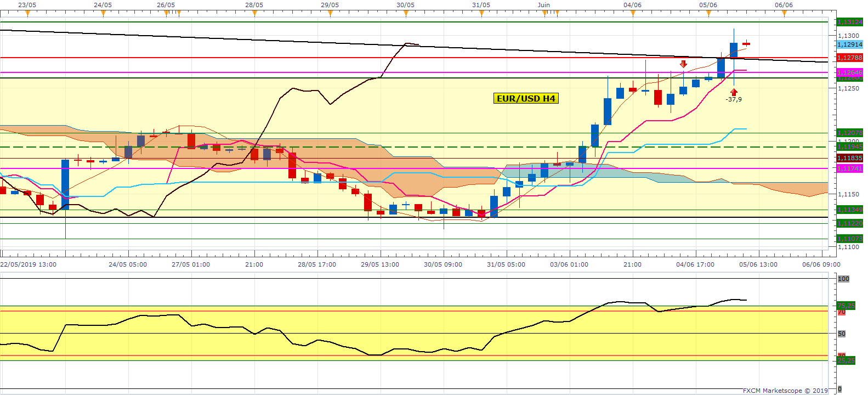The image size is (868, 395).
Task: Click the green 1,11945 price level label
Action: (x=850, y=146)
